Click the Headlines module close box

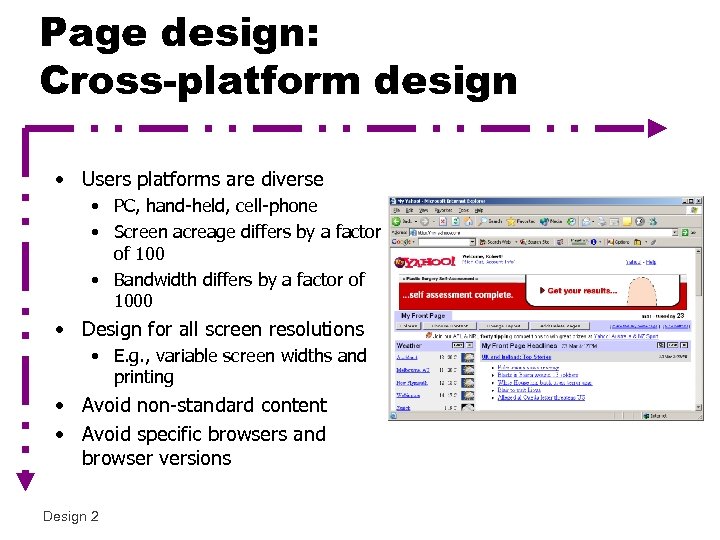684,345
